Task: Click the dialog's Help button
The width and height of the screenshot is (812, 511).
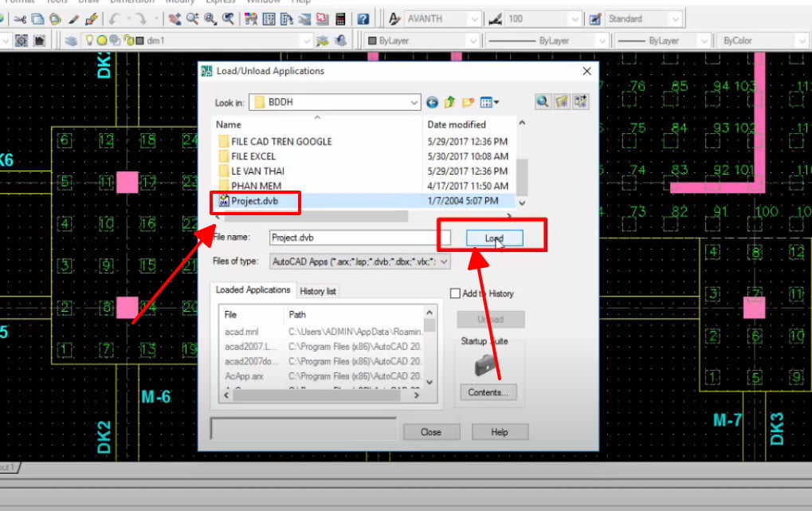Action: click(x=500, y=432)
